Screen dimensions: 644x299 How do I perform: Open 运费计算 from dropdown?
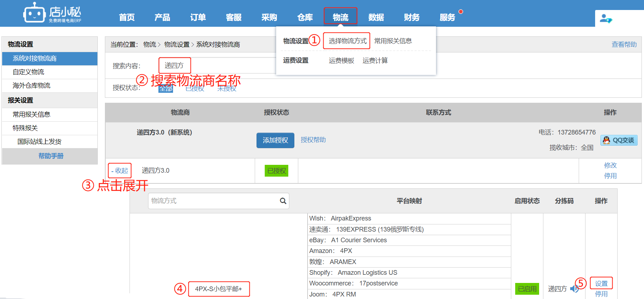[375, 61]
